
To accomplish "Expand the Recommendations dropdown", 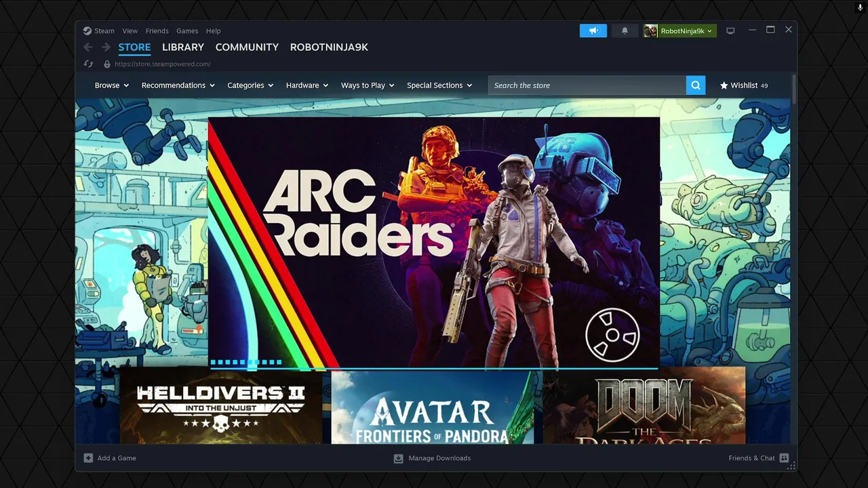I will pos(178,85).
